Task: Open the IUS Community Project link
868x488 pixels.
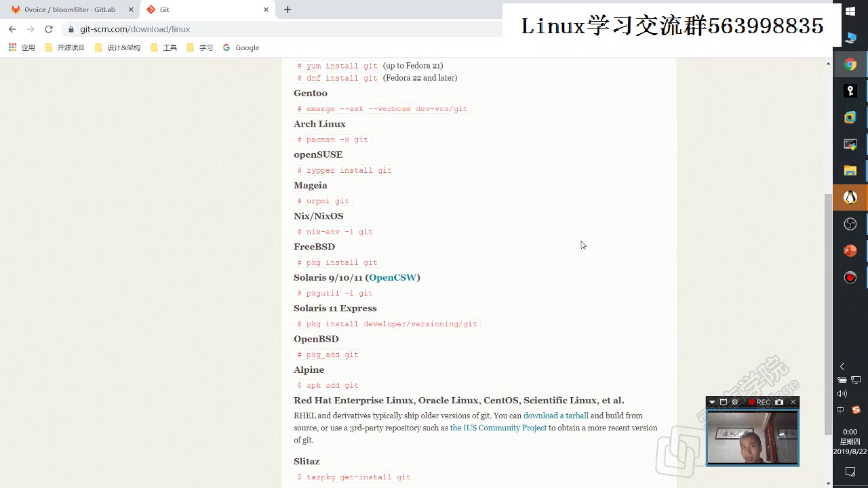Action: pos(498,428)
